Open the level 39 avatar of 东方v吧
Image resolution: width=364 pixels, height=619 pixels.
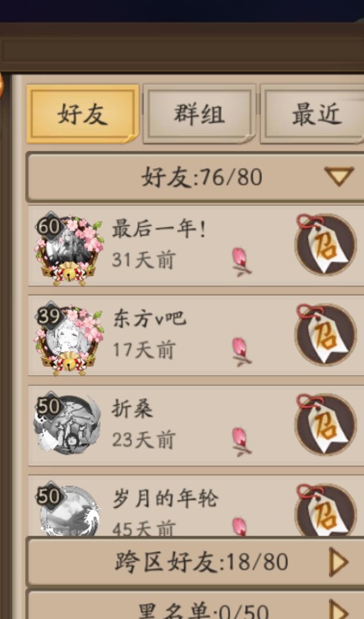[69, 339]
